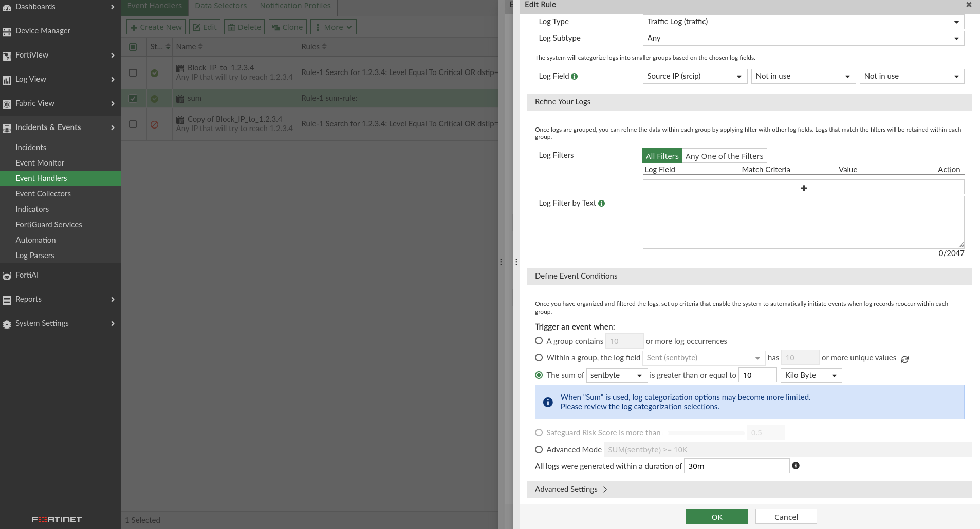Click the Clone toolbar icon
The height and width of the screenshot is (529, 980).
[287, 27]
